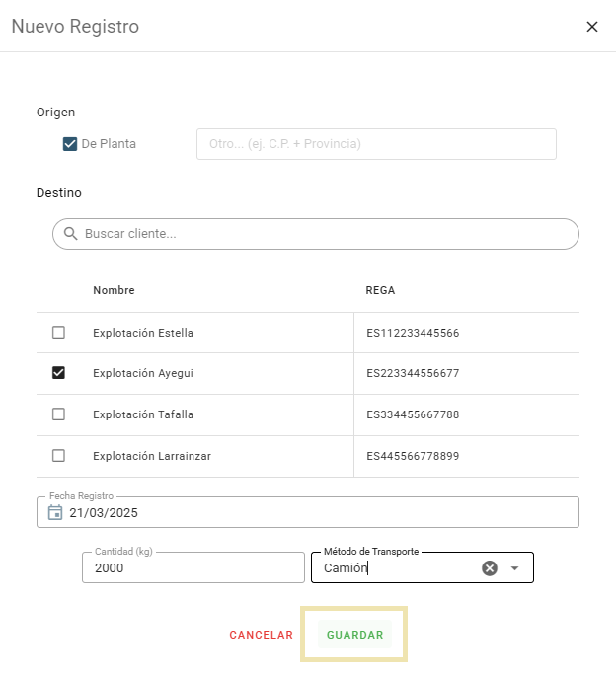The height and width of the screenshot is (677, 616).
Task: Check the Explotación Larrainzar row checkbox
Action: 58,456
